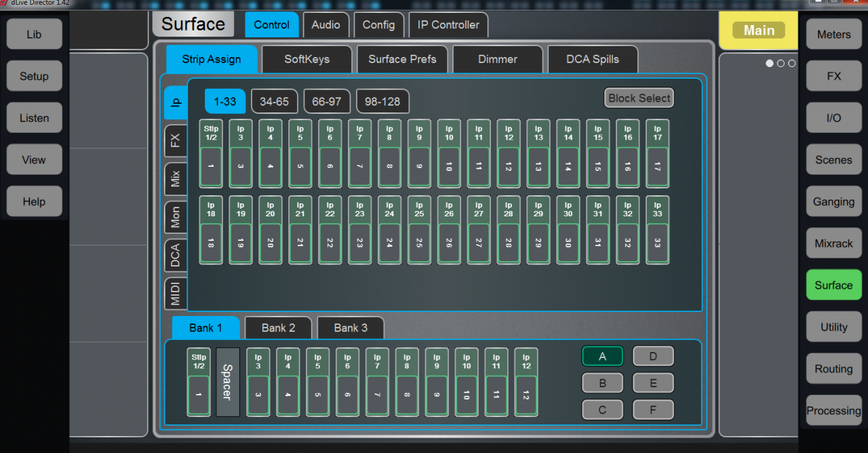Select the FX vertical channel-type tab
The height and width of the screenshot is (453, 868).
(176, 140)
